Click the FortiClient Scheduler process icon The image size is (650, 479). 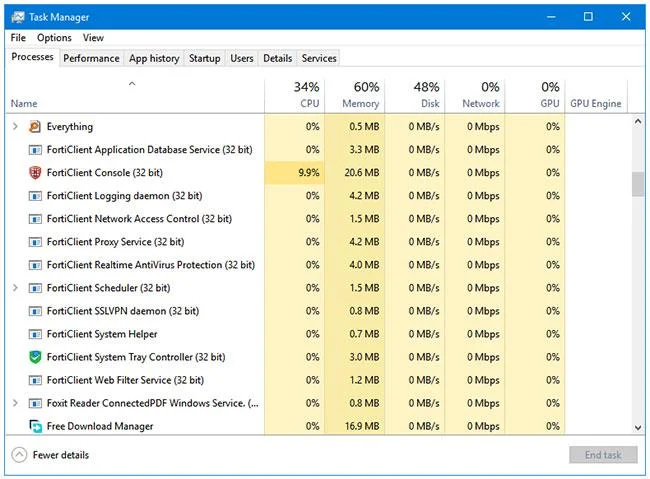[x=35, y=288]
